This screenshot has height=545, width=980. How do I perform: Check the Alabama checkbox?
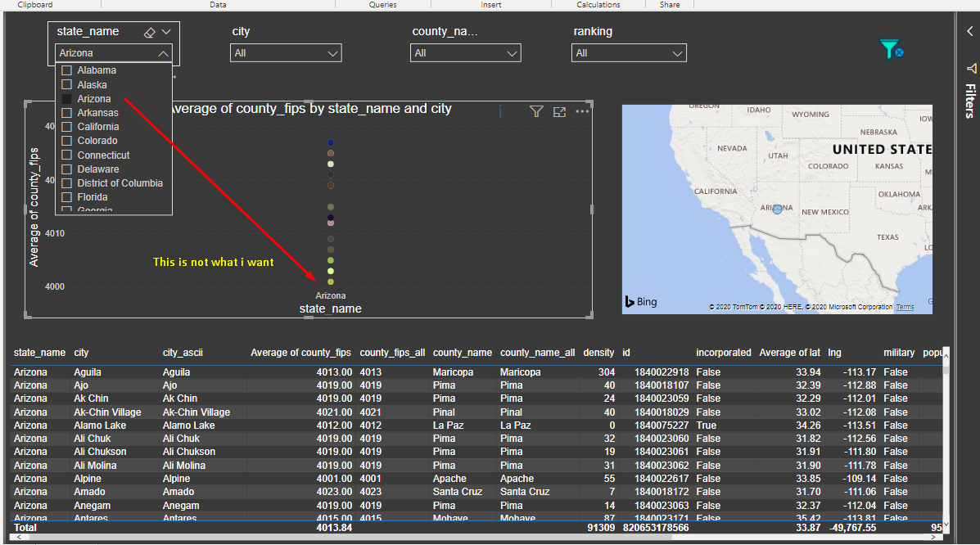[x=67, y=70]
